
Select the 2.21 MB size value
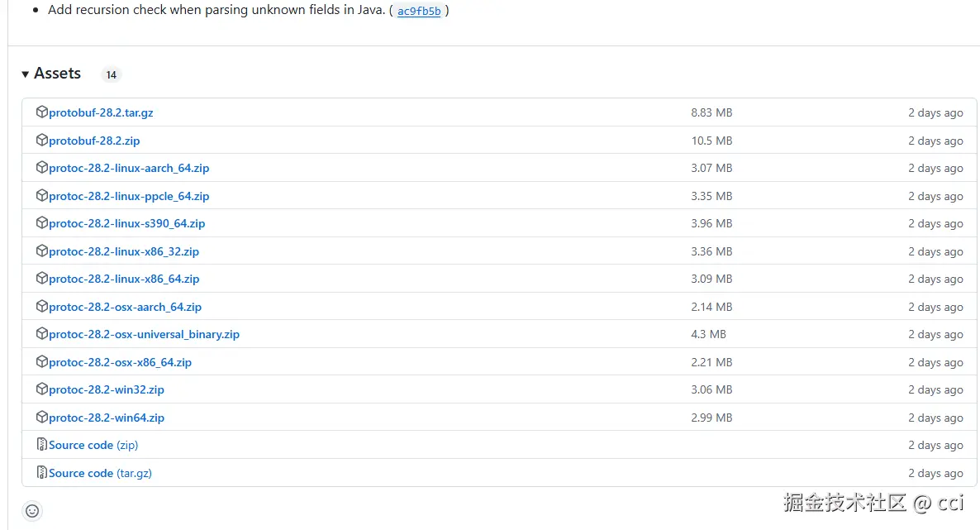click(711, 362)
